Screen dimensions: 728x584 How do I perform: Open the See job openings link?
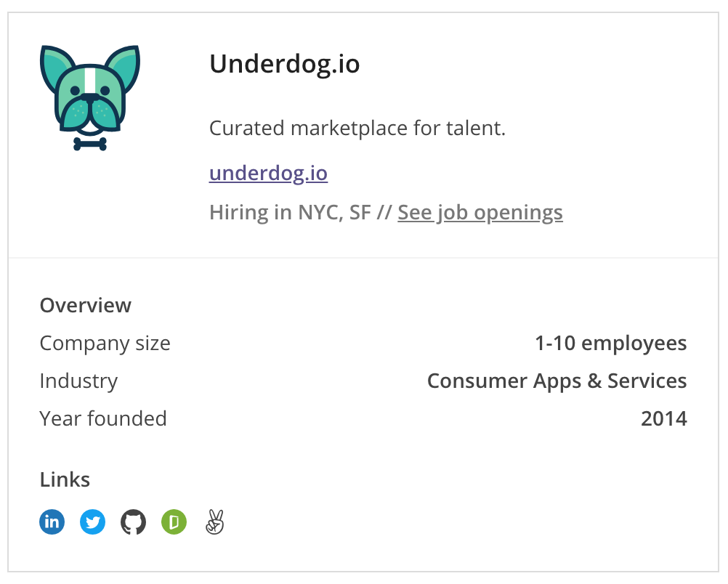pyautogui.click(x=480, y=213)
